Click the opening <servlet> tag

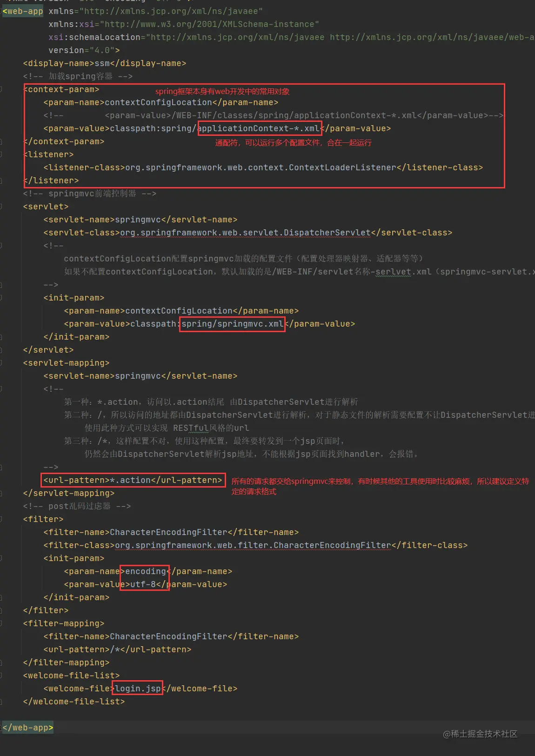click(46, 207)
